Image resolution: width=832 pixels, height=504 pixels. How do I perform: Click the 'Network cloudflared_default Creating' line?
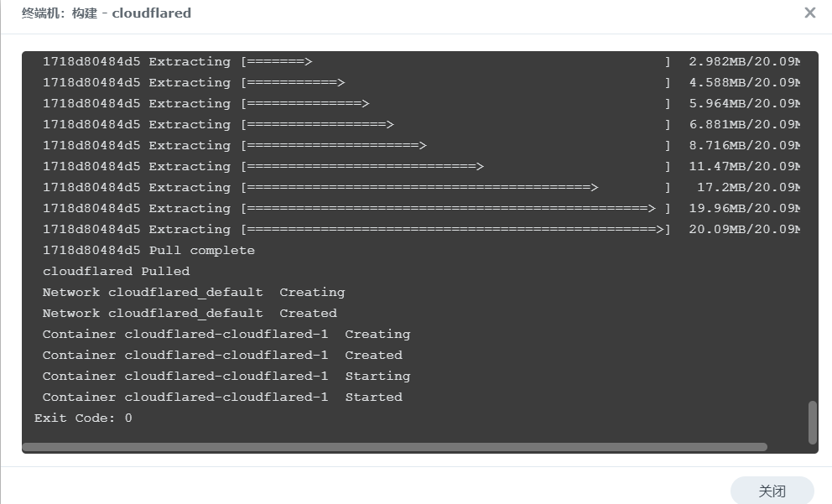(193, 292)
